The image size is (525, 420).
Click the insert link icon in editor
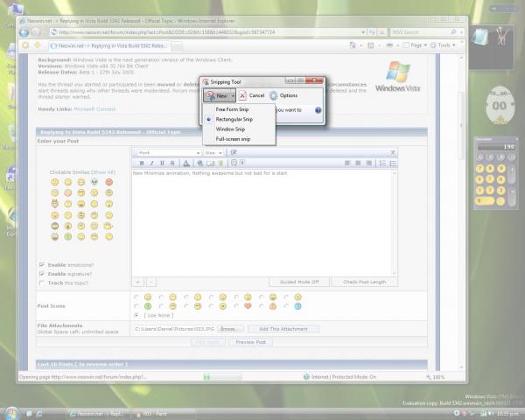(x=199, y=163)
